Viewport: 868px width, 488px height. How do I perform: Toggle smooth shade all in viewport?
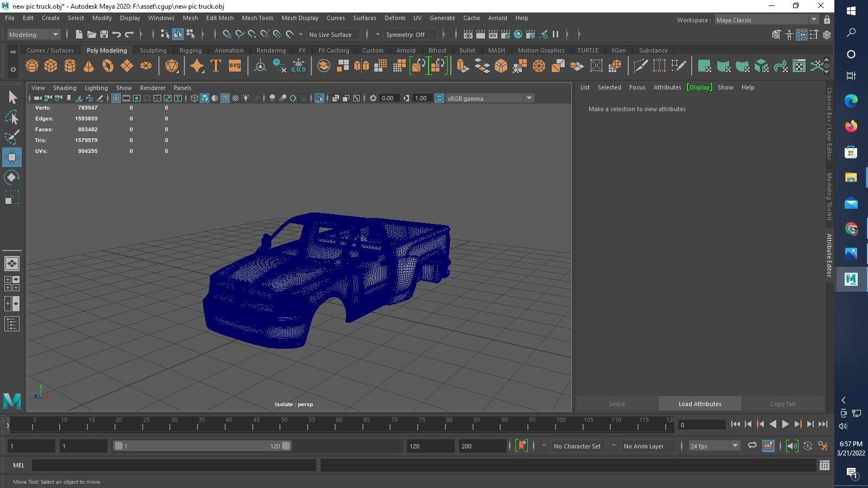[205, 98]
